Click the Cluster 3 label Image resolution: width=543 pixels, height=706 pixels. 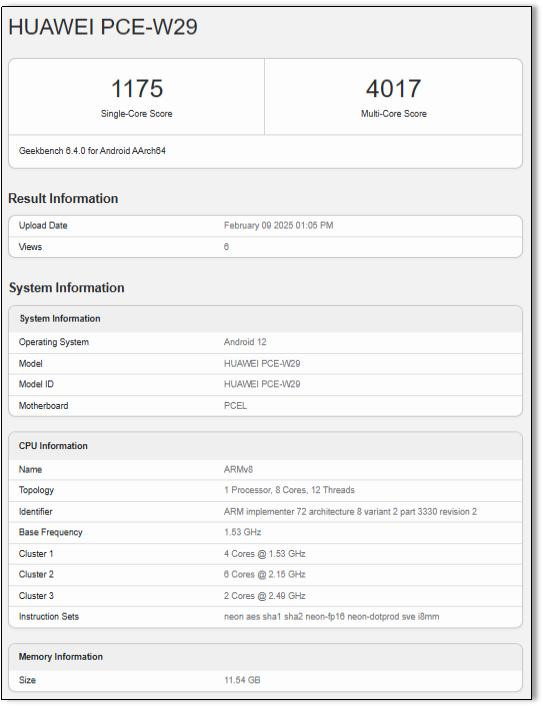pyautogui.click(x=36, y=596)
